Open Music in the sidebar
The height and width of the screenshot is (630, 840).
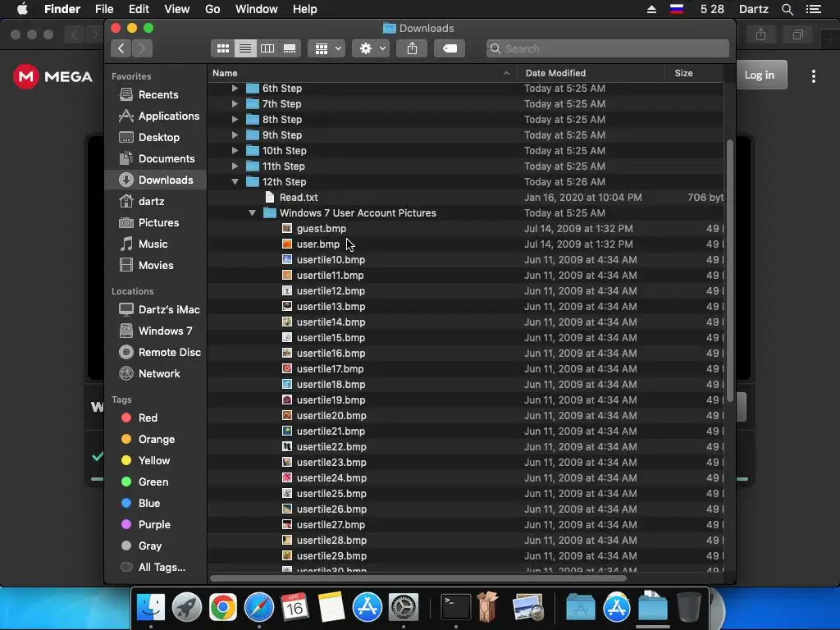coord(155,244)
